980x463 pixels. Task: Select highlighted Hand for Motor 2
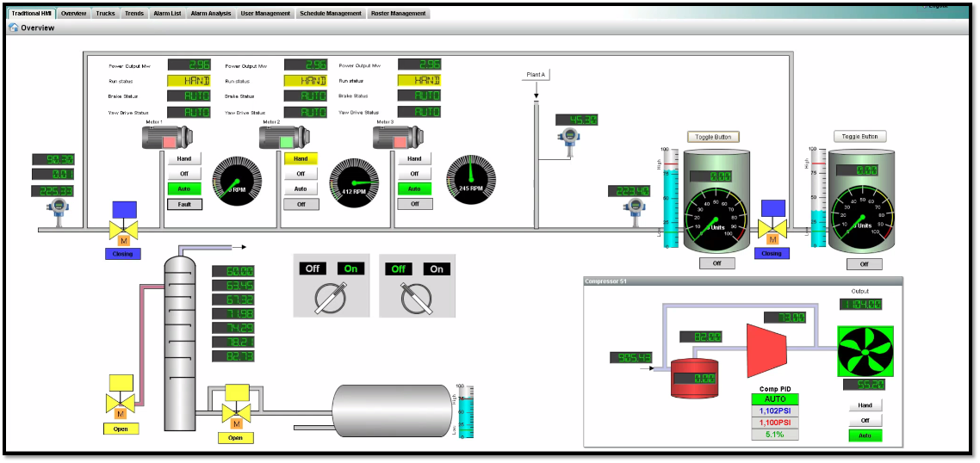click(301, 158)
